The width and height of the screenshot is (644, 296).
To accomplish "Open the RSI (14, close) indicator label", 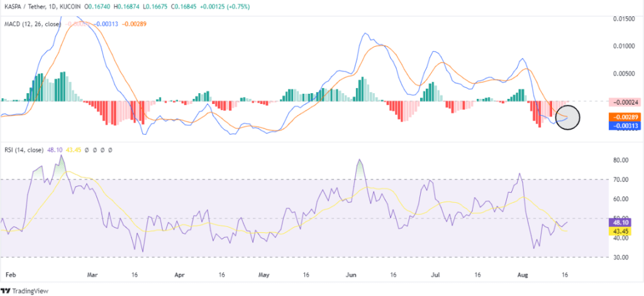I will pos(23,151).
